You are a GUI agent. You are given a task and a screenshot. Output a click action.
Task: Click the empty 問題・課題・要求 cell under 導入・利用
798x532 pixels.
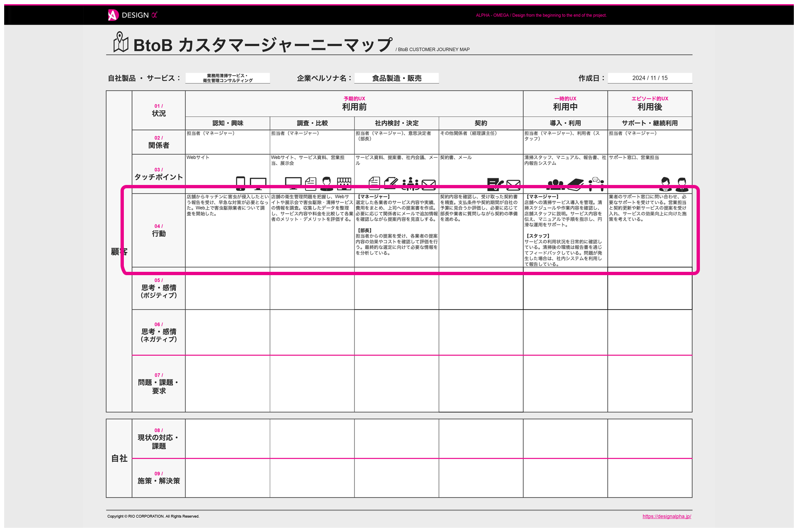[565, 384]
